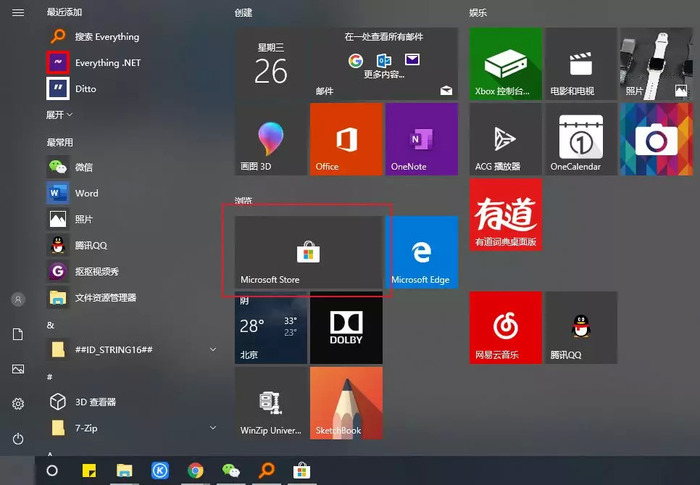Launch the Dolby tile
700x485 pixels.
click(x=346, y=327)
